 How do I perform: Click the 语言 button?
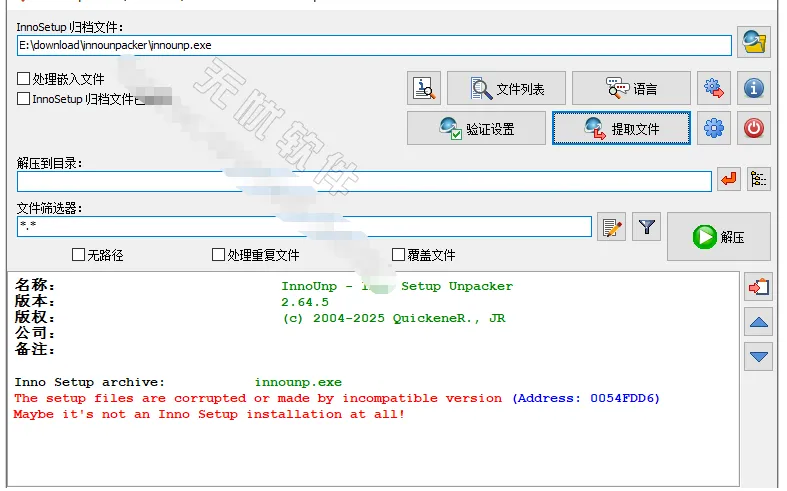(x=631, y=88)
